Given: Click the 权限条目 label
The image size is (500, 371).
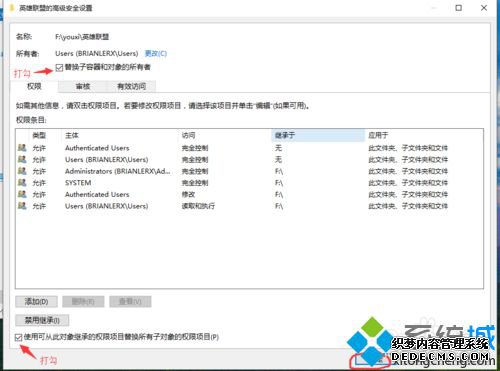Looking at the screenshot, I should (31, 120).
